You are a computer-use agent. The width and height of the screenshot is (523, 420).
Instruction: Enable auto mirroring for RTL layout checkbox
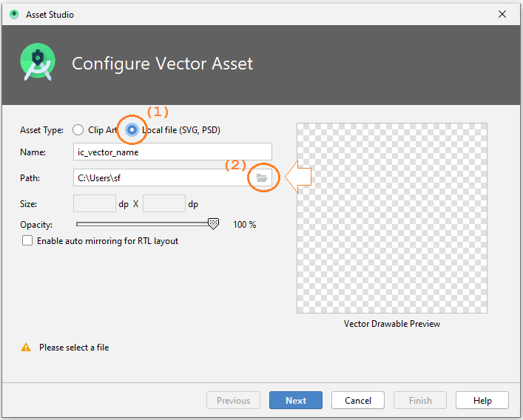(27, 240)
